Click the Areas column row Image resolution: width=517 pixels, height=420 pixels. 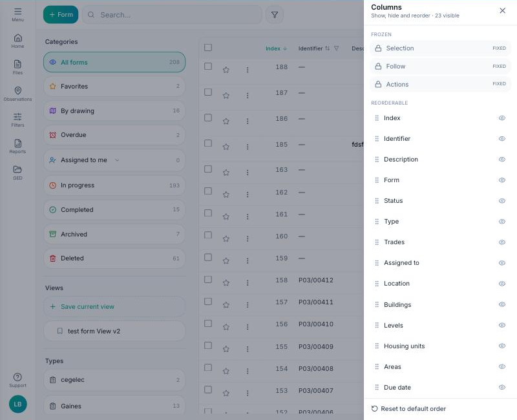440,366
